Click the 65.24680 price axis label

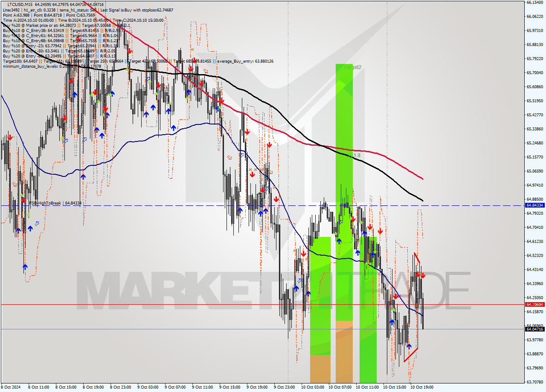coord(534,143)
